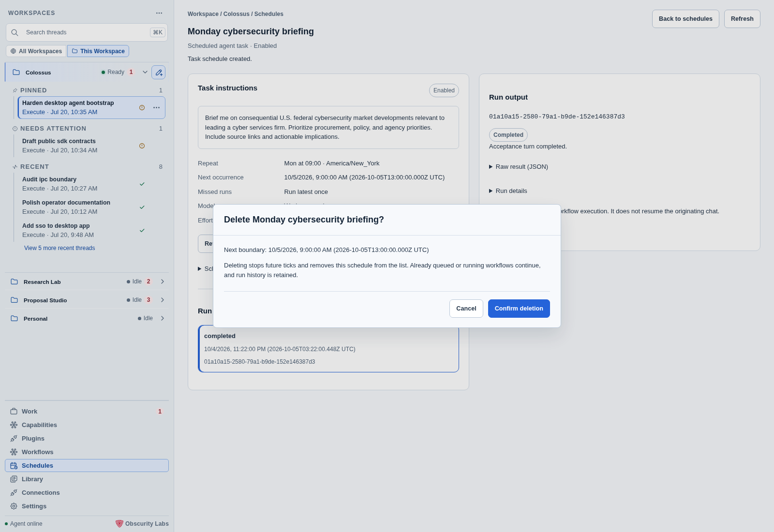Refresh the schedule page
The width and height of the screenshot is (774, 532).
[x=742, y=19]
